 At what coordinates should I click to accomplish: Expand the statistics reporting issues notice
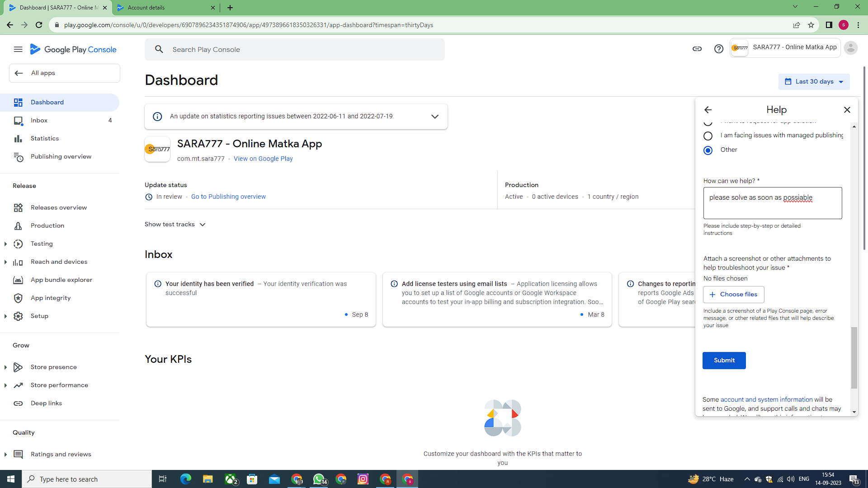pyautogui.click(x=434, y=117)
